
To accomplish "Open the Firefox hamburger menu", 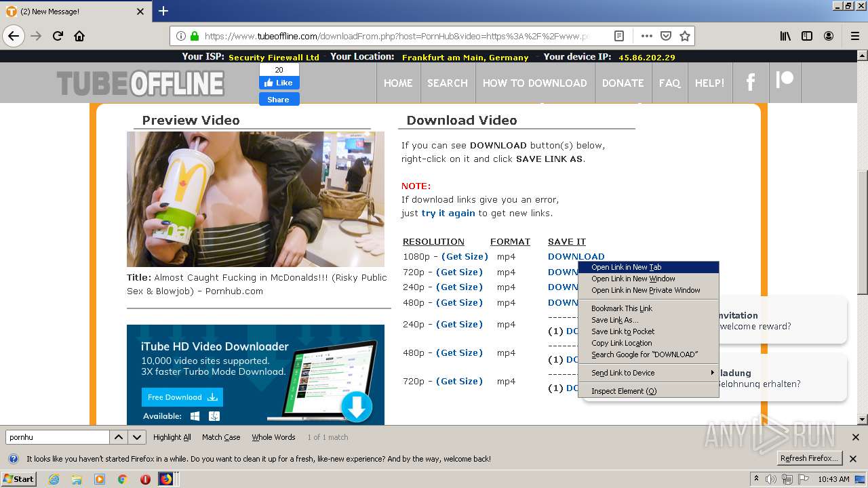I will [x=855, y=36].
